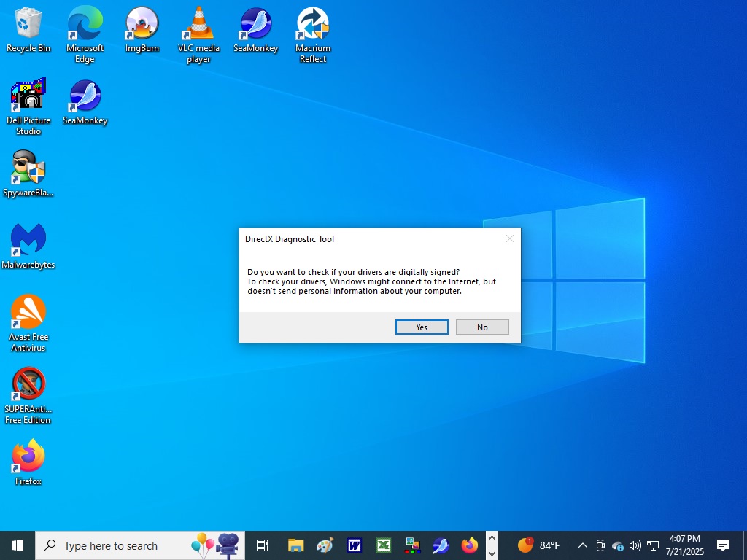Click the search highlights balloons and camera image
Image resolution: width=747 pixels, height=560 pixels.
coord(215,545)
